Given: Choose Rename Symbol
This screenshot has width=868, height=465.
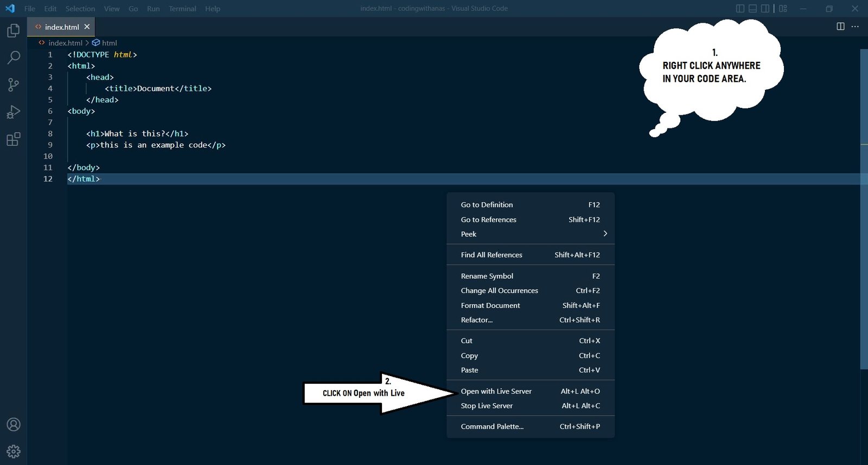Looking at the screenshot, I should coord(531,276).
